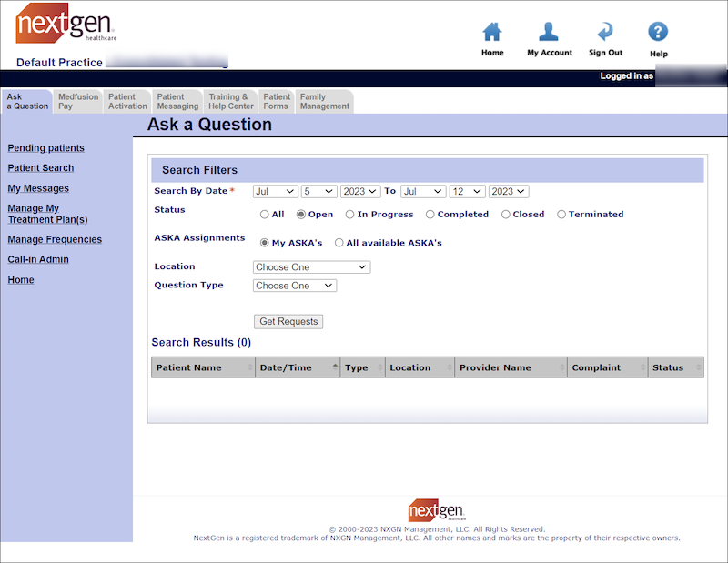
Task: Open the start year dropdown
Action: tap(360, 191)
